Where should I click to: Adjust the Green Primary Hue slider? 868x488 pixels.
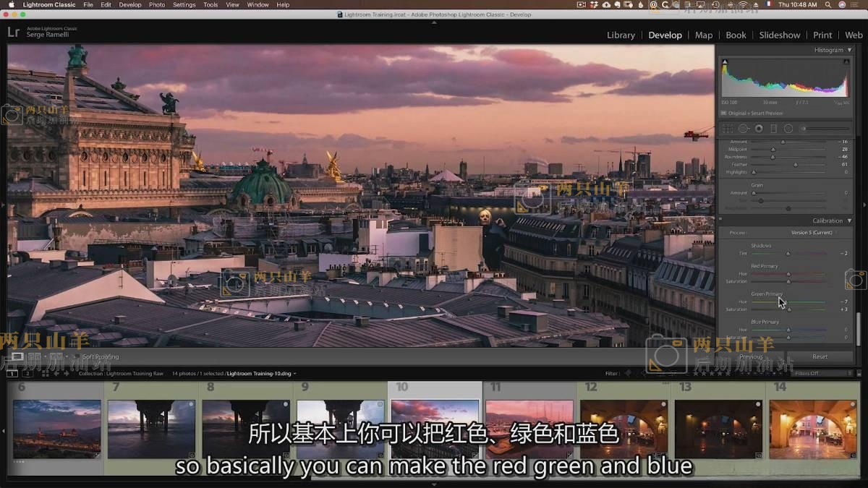tap(780, 301)
